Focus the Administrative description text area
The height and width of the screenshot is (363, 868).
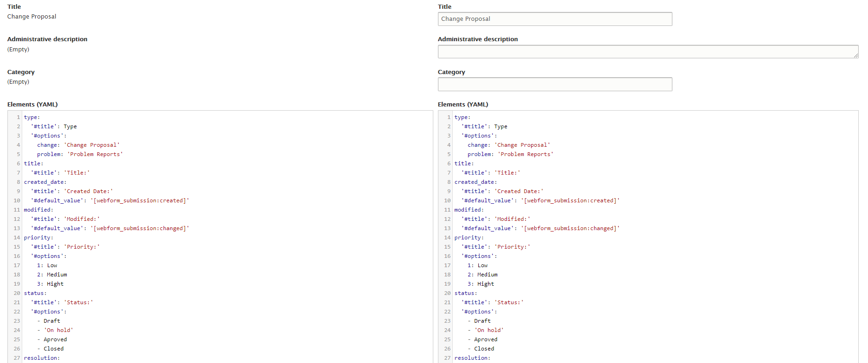pos(648,51)
